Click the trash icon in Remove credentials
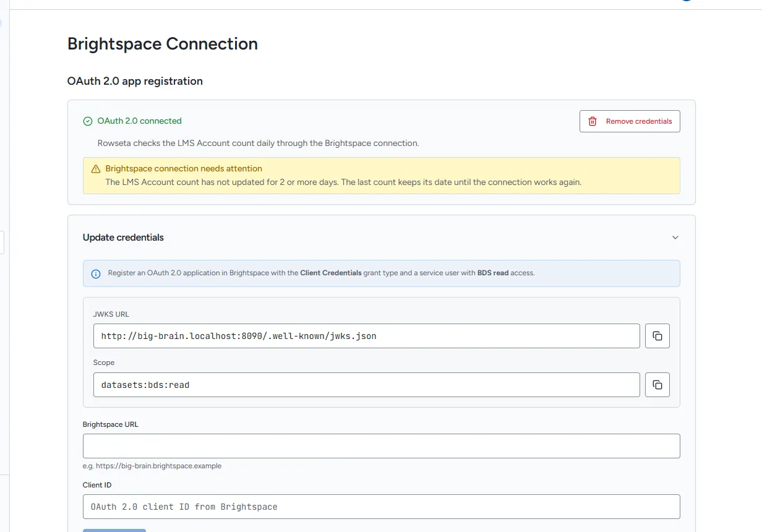 click(593, 121)
